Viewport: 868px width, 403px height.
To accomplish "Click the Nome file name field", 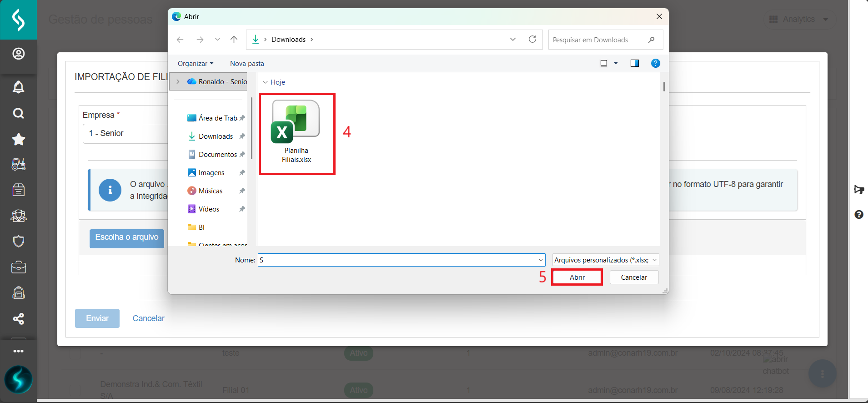I will (x=398, y=260).
